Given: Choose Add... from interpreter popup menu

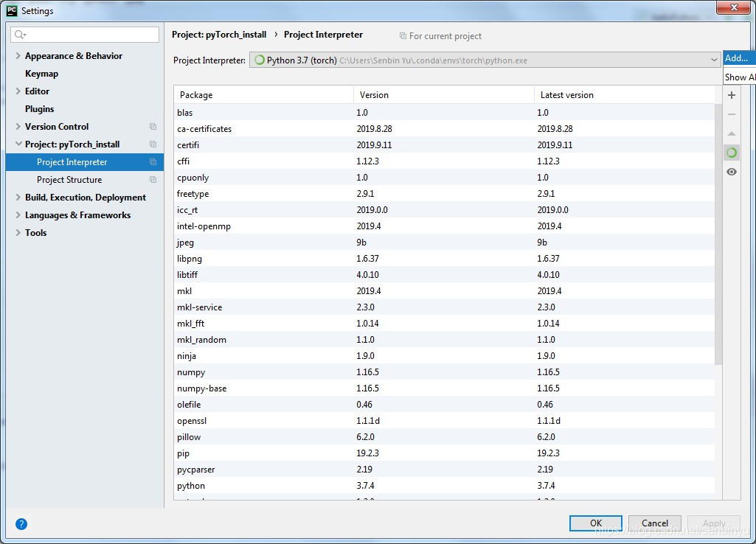Looking at the screenshot, I should [739, 58].
